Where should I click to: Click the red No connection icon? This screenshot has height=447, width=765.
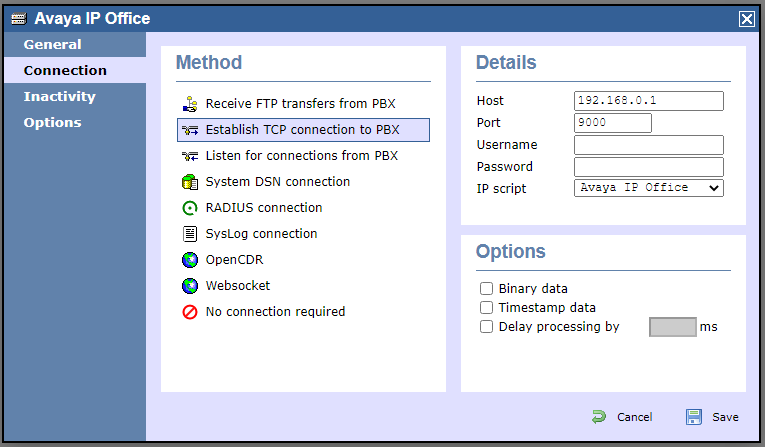(190, 312)
